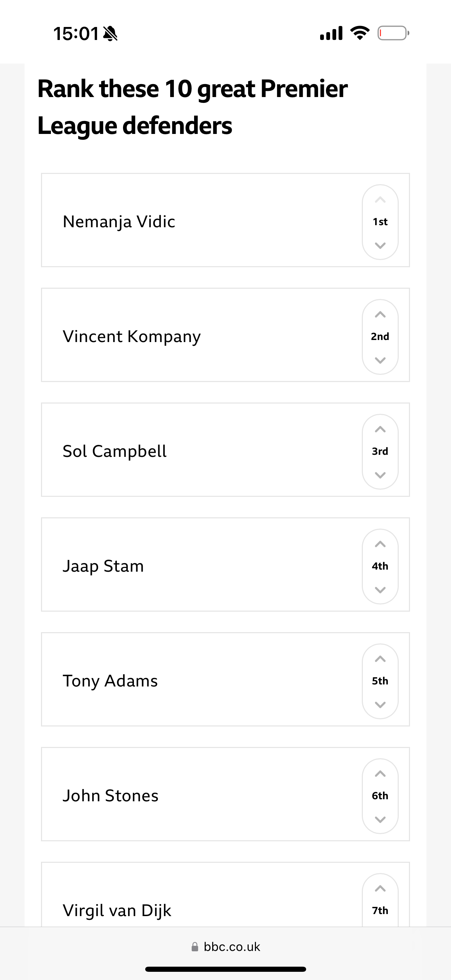Move John Stones down one rank
The height and width of the screenshot is (980, 451).
click(x=380, y=820)
